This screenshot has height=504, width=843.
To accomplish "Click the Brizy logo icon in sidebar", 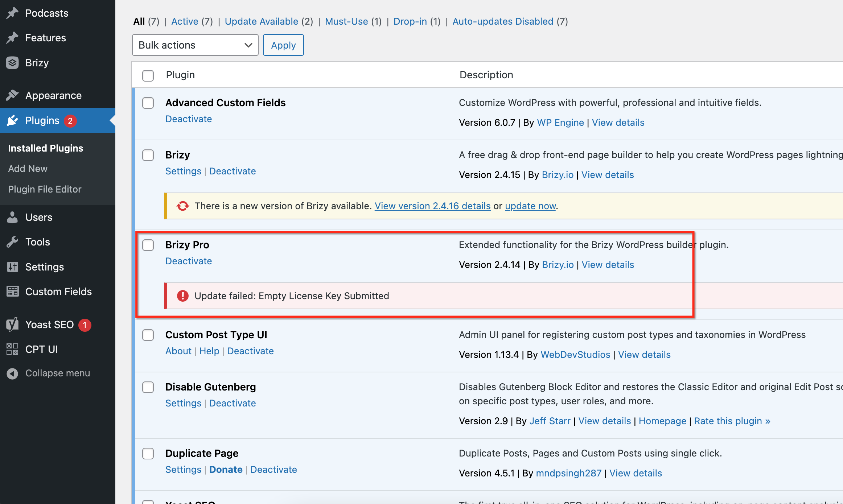I will (x=12, y=63).
